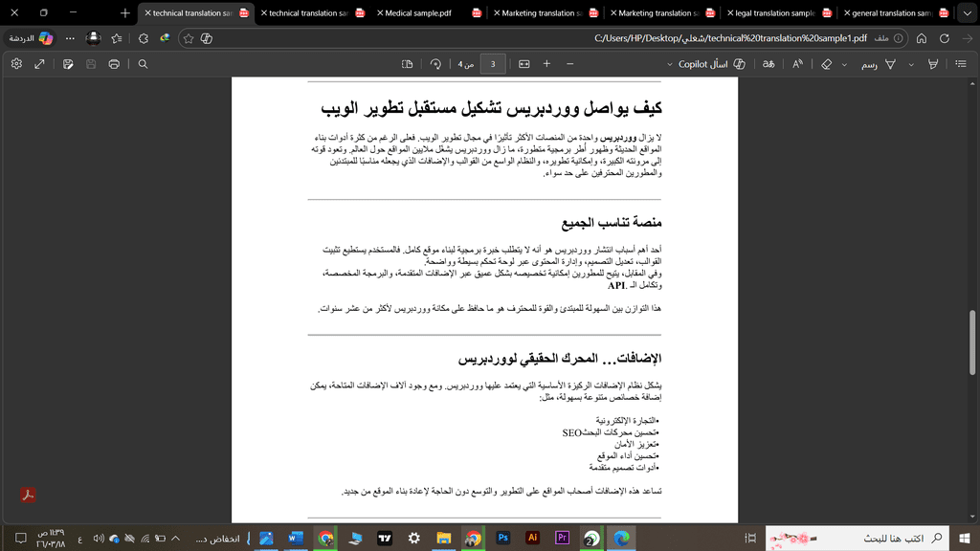Click the address bar URL
Image resolution: width=980 pixels, height=551 pixels.
[730, 38]
